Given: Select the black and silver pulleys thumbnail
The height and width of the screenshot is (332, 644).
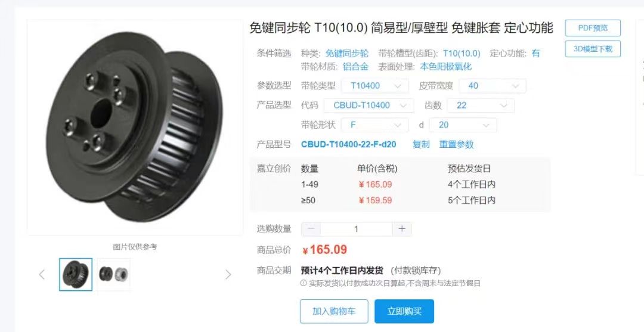Looking at the screenshot, I should [x=114, y=275].
